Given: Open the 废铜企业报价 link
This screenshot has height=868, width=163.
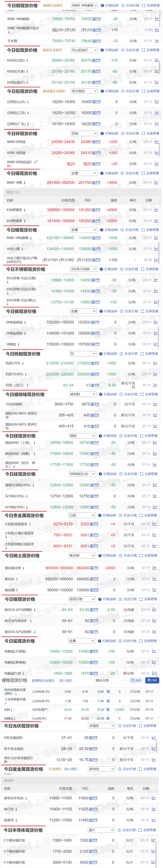Looking at the screenshot, I should click(x=53, y=5).
